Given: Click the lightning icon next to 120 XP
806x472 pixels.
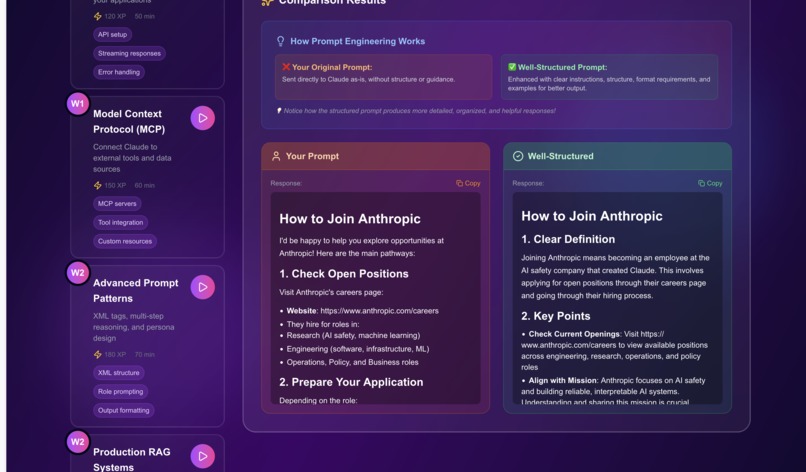Looking at the screenshot, I should pos(98,16).
